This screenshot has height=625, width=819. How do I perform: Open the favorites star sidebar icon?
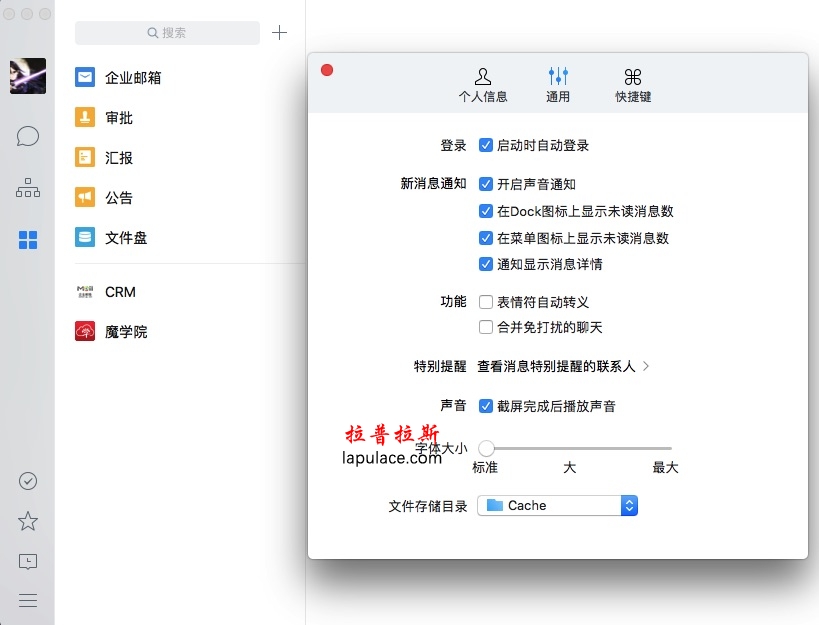click(x=28, y=521)
